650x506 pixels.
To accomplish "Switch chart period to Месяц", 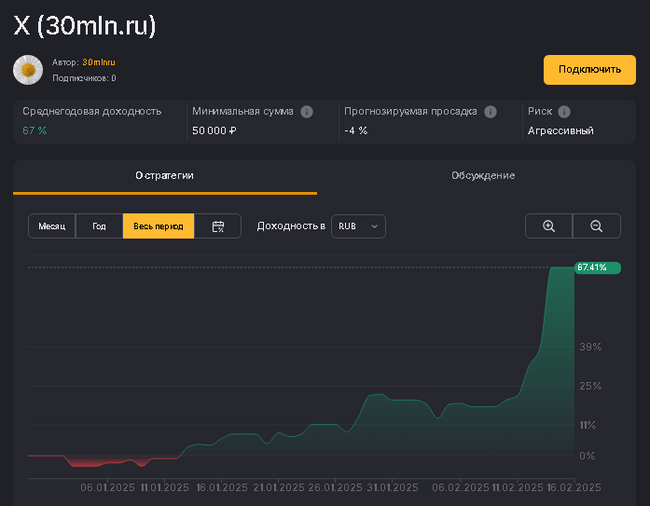I will (x=52, y=227).
